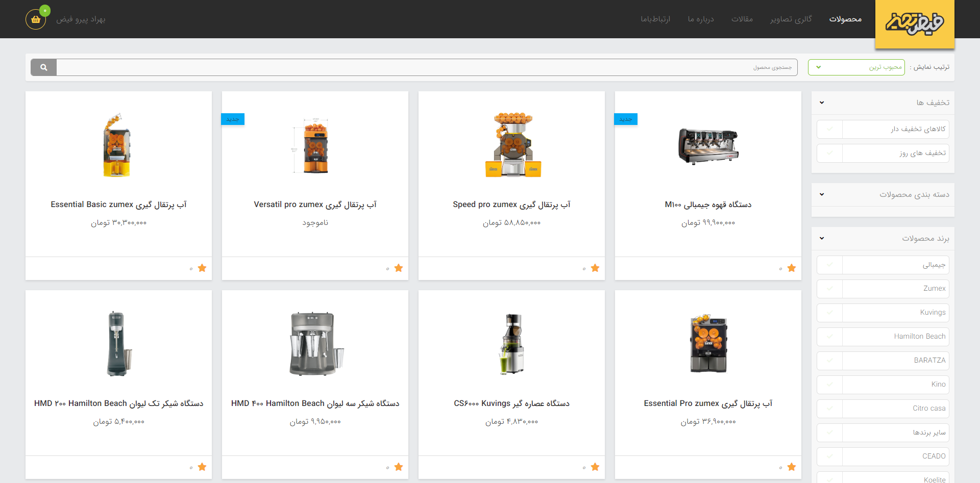980x483 pixels.
Task: Click Speed pro zumex juicer image
Action: click(512, 145)
